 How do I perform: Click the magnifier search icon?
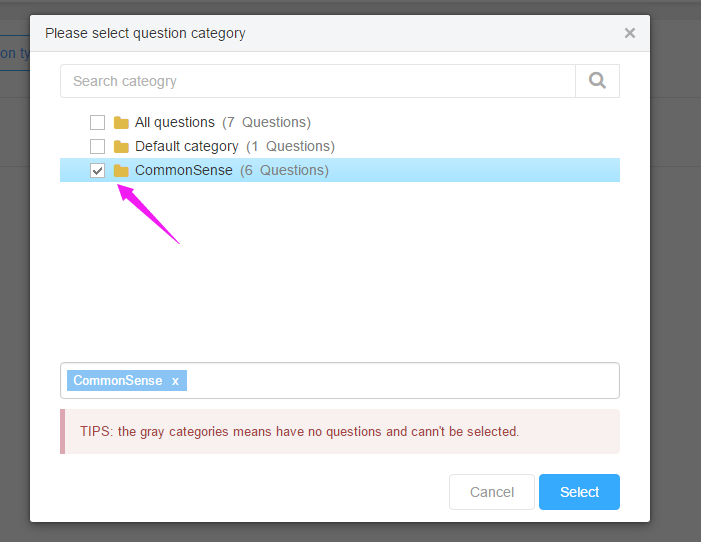coord(597,81)
